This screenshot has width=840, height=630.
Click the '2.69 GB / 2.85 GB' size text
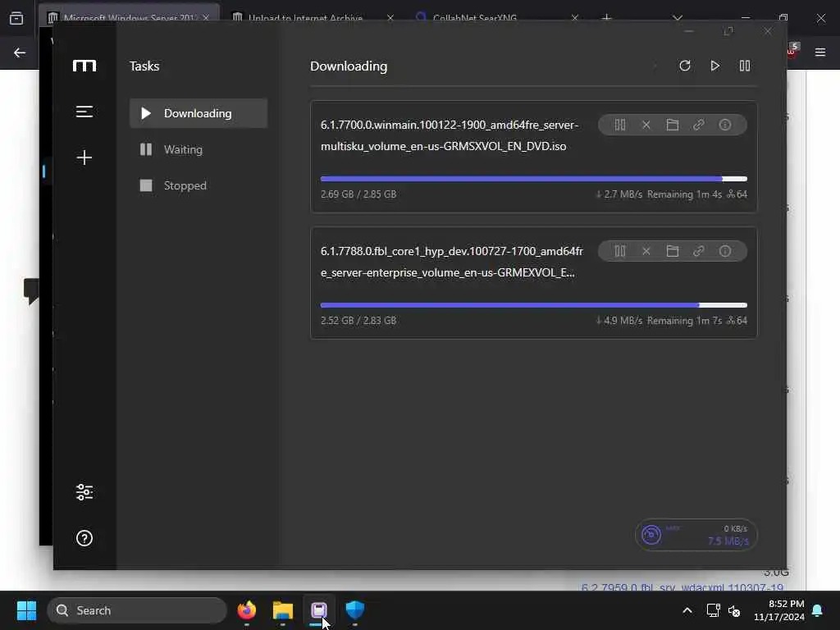point(358,194)
